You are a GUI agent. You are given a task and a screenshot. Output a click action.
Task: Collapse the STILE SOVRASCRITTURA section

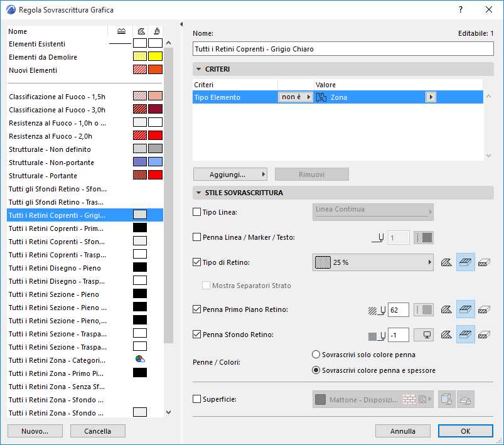pos(198,193)
